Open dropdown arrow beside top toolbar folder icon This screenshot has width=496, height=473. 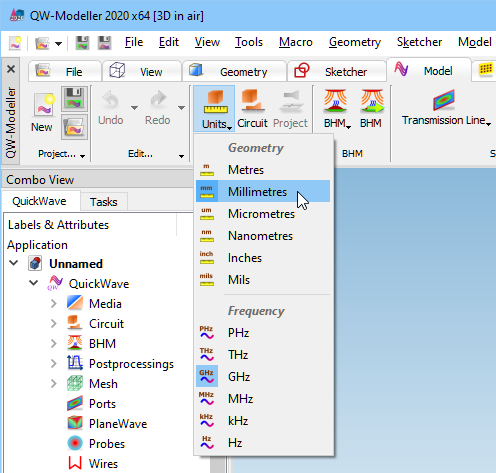[58, 44]
